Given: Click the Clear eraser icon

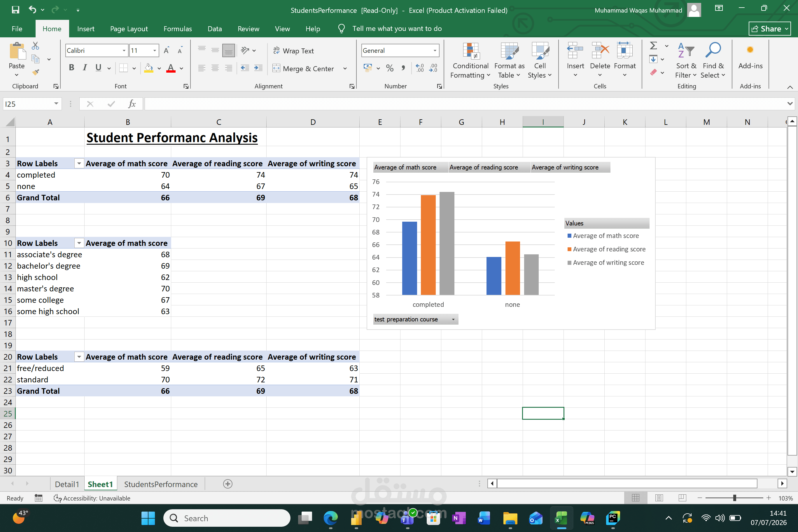Looking at the screenshot, I should pyautogui.click(x=653, y=72).
